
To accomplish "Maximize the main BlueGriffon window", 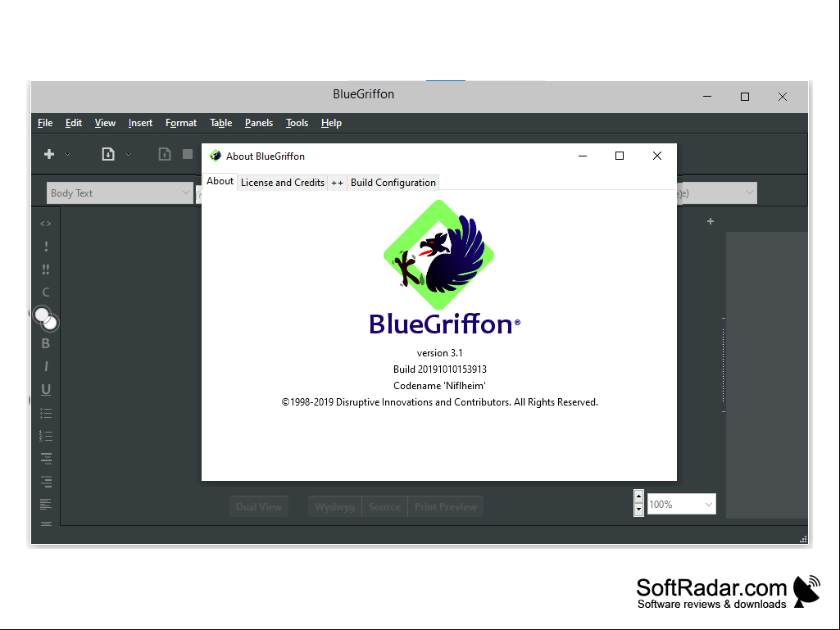I will (745, 97).
